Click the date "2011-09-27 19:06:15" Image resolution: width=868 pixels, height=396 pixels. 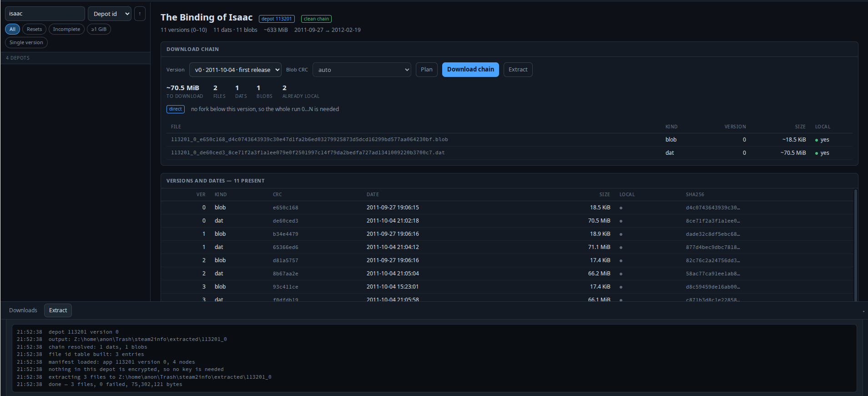click(x=393, y=208)
